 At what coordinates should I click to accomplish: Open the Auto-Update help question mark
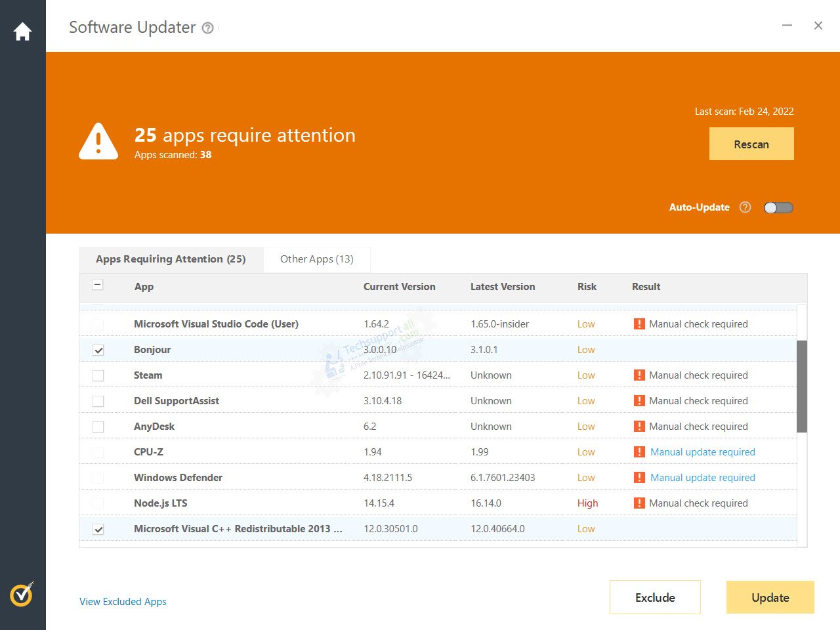coord(745,207)
